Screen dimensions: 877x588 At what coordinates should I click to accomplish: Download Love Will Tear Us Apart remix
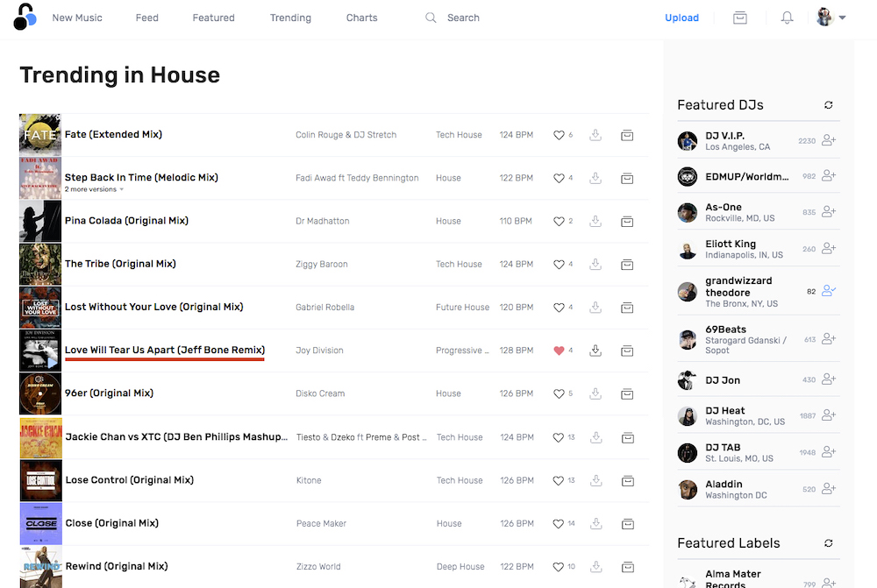click(595, 351)
